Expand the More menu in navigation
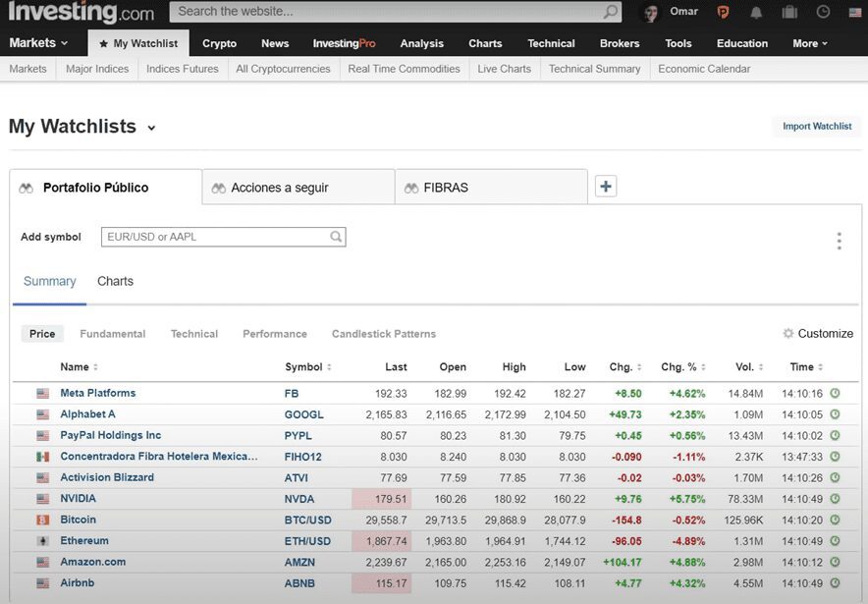The width and height of the screenshot is (868, 604). pyautogui.click(x=810, y=43)
